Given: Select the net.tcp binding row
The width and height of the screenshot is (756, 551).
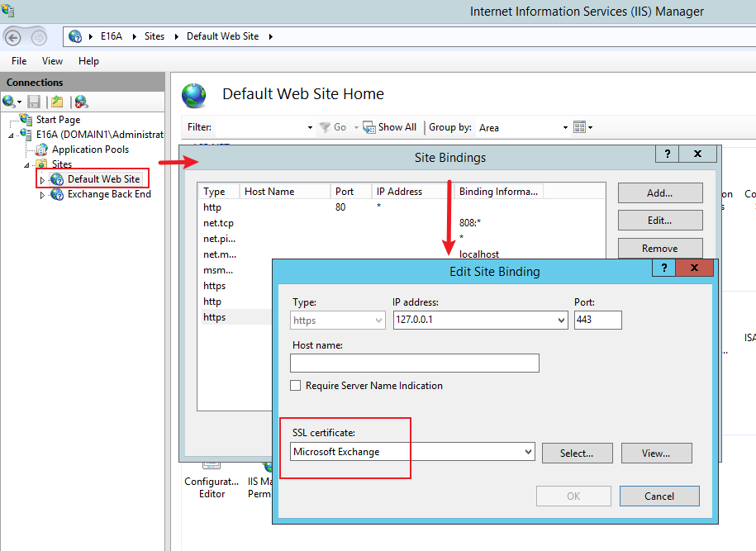Looking at the screenshot, I should [402, 223].
